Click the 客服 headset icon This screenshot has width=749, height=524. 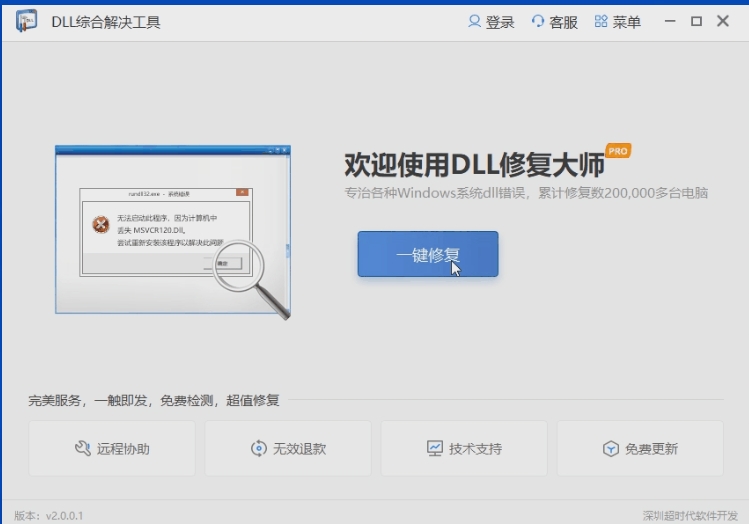538,21
